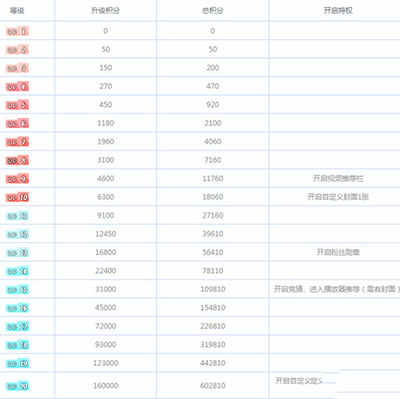
Task: Click the 6300 upgrade points cell
Action: [105, 197]
